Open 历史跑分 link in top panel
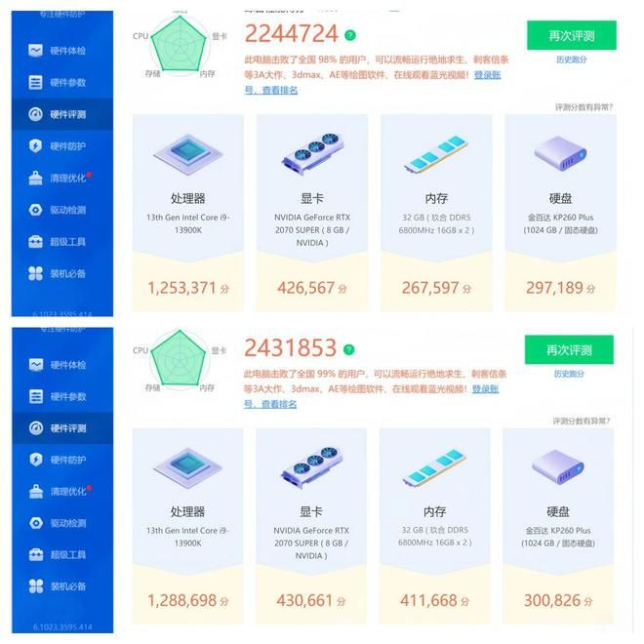This screenshot has width=644, height=644. pyautogui.click(x=571, y=60)
